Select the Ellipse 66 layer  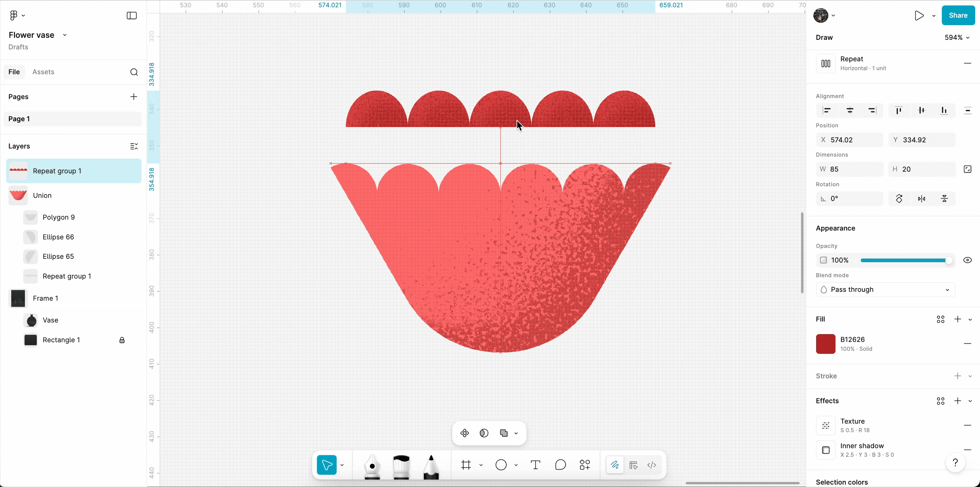(58, 237)
